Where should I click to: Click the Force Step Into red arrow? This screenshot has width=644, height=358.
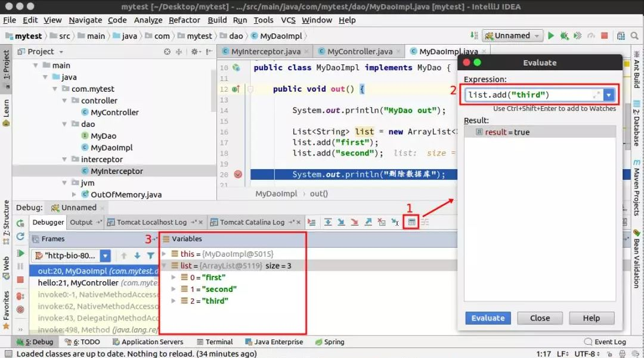354,222
